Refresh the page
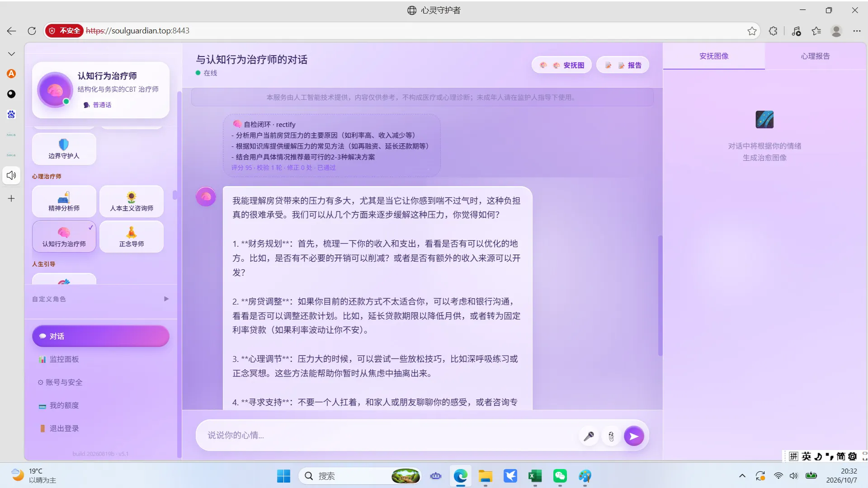This screenshot has height=488, width=868. coord(32,31)
